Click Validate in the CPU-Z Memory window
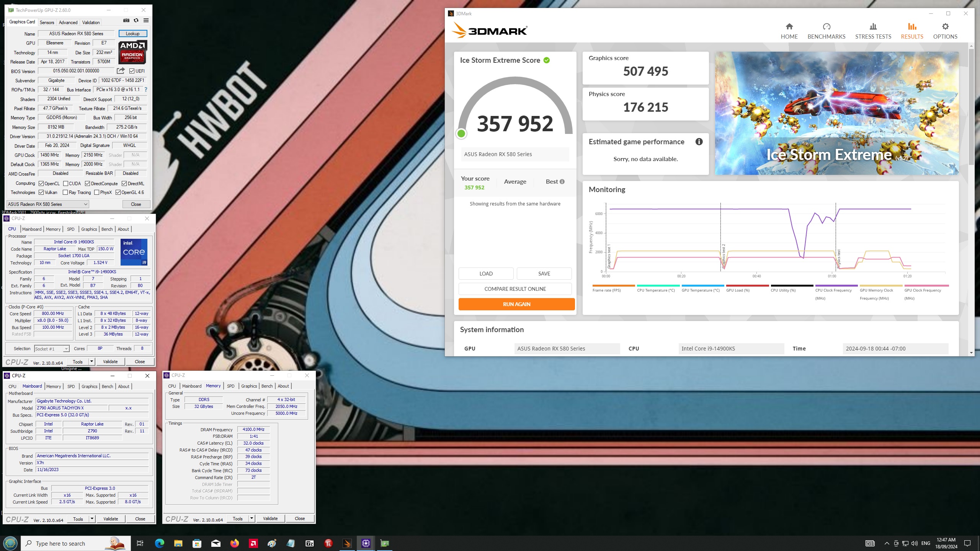 point(270,518)
